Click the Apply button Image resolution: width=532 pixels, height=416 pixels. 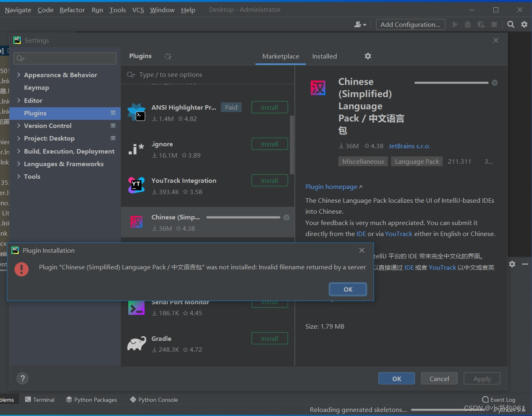482,379
